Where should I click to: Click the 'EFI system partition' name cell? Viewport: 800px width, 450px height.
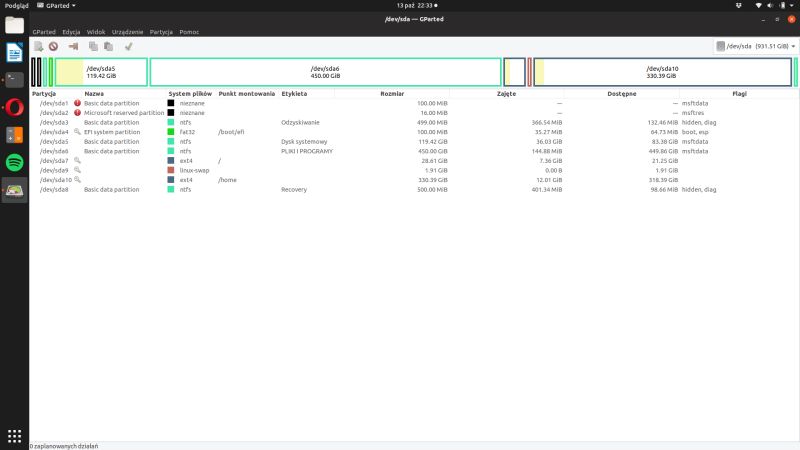click(112, 132)
